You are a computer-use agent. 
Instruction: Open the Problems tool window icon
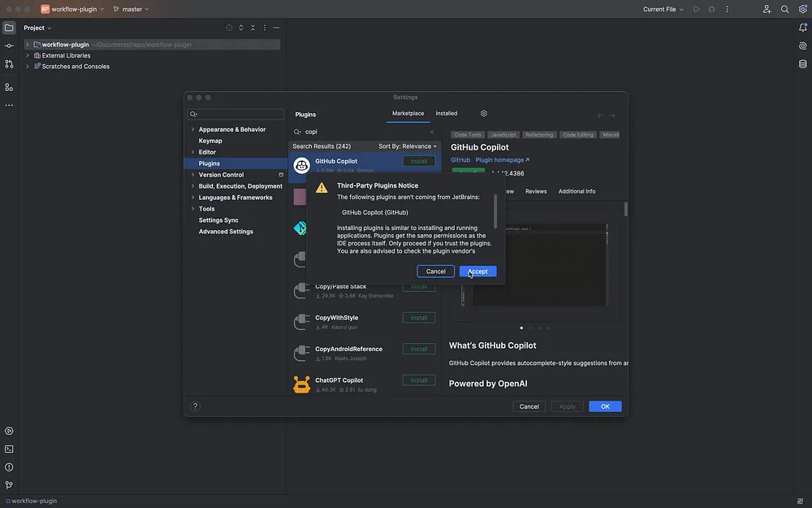9,467
